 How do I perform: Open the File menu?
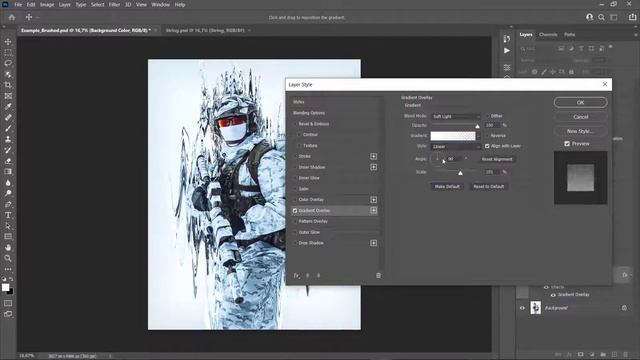18,4
